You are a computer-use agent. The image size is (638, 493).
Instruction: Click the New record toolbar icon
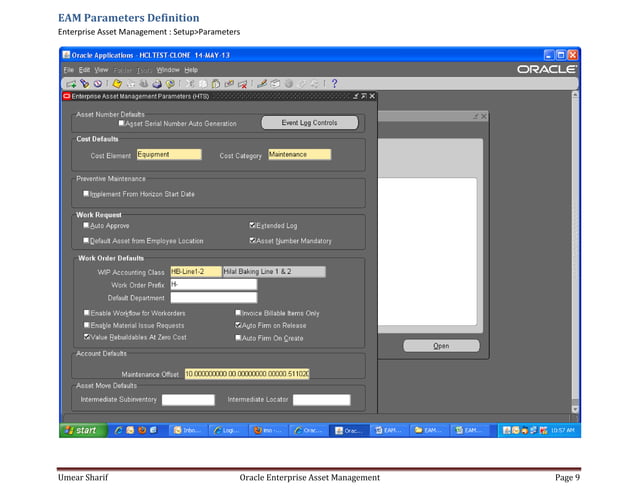tap(69, 83)
